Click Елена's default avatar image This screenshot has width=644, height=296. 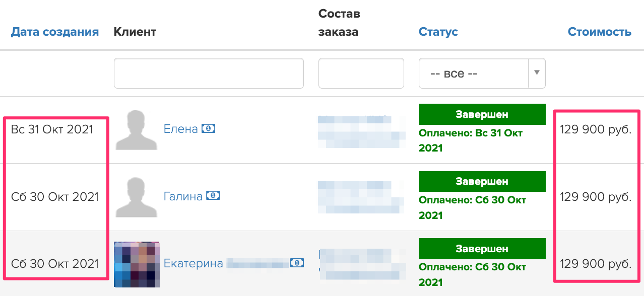pyautogui.click(x=133, y=130)
